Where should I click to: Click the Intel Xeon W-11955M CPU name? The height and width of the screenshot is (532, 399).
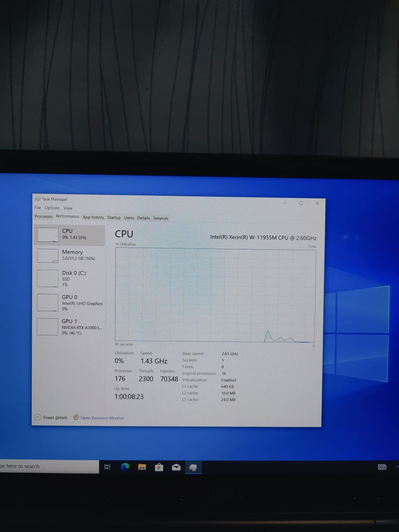(x=263, y=238)
